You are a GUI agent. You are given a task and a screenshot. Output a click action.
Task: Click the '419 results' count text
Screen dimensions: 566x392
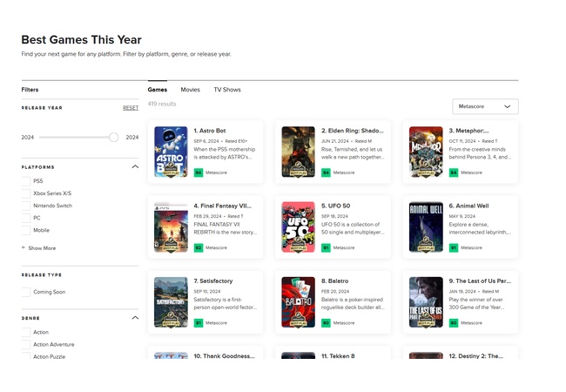(x=162, y=104)
